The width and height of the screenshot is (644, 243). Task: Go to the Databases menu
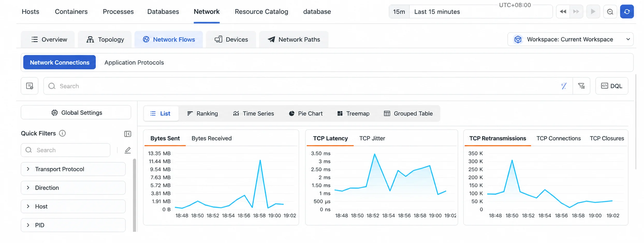click(163, 12)
